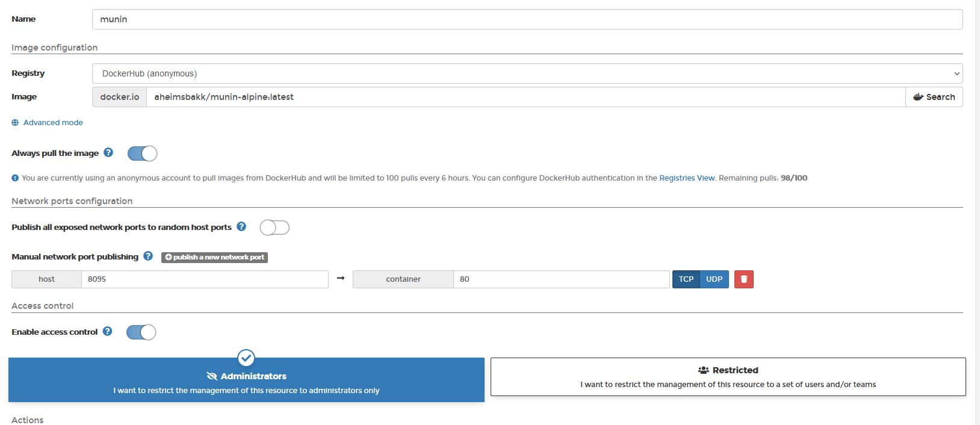Click the checkmark badge above Administrators

point(246,358)
